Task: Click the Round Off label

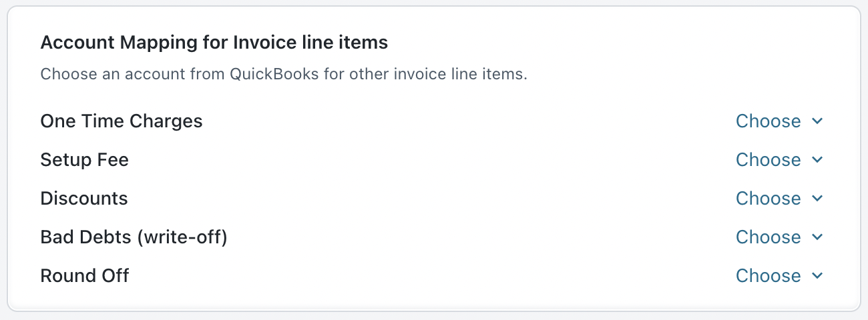Action: (x=85, y=276)
